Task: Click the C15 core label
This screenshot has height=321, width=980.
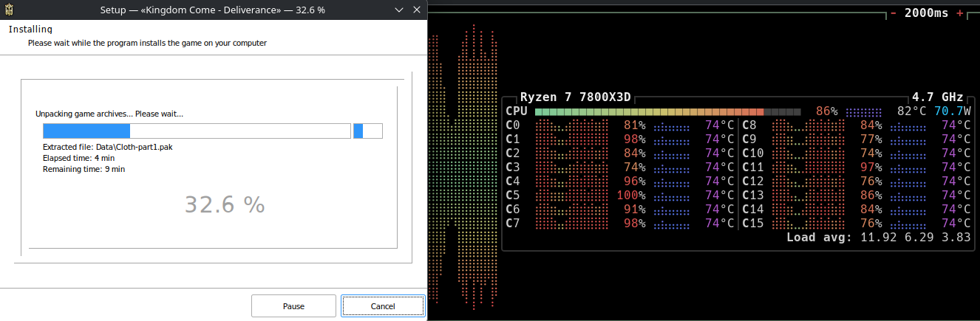Action: [753, 224]
